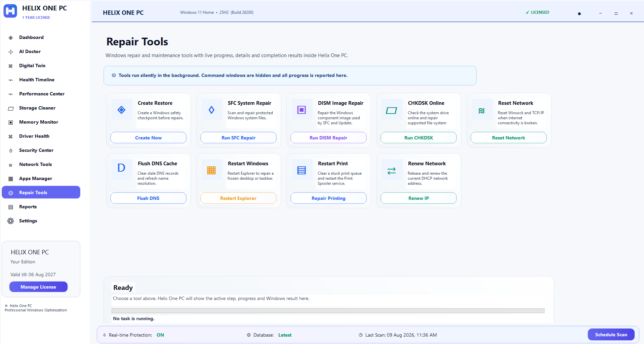The image size is (644, 344).
Task: Open Settings from the sidebar
Action: point(41,221)
